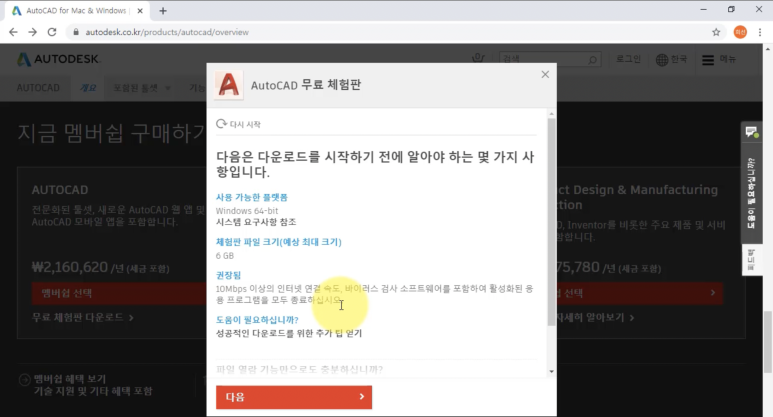Click the 권장됨 heading text
Image resolution: width=773 pixels, height=417 pixels.
[228, 275]
